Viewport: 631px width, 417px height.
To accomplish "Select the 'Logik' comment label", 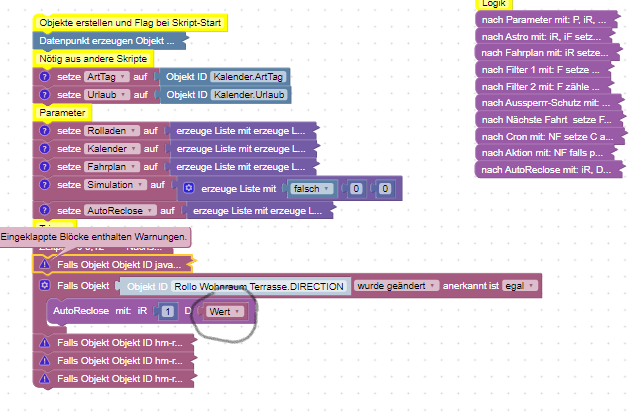I will [x=494, y=4].
